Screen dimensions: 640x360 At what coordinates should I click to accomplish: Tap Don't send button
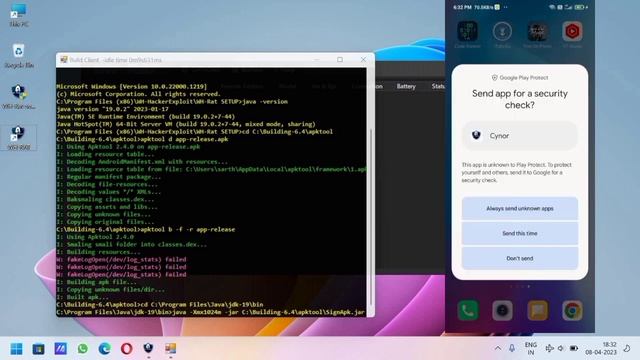tap(520, 258)
